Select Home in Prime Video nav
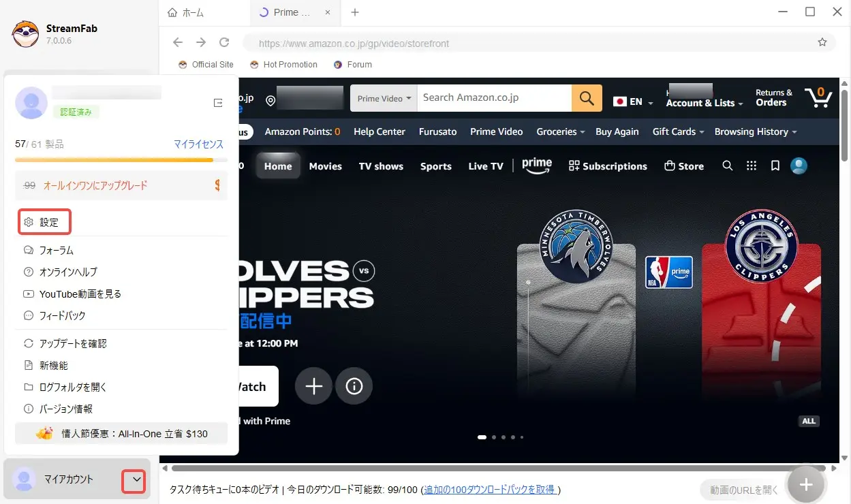Viewport: 851px width, 504px height. pos(278,166)
